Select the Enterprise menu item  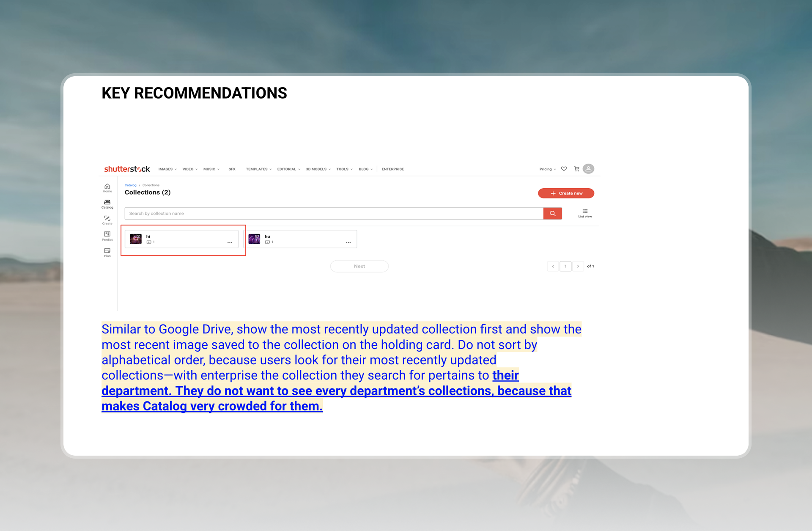click(x=392, y=169)
